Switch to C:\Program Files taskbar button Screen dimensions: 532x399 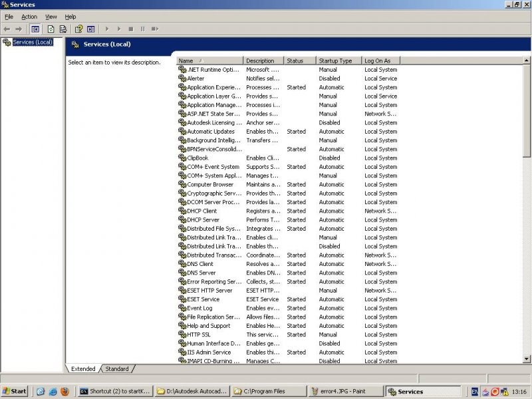(269, 392)
